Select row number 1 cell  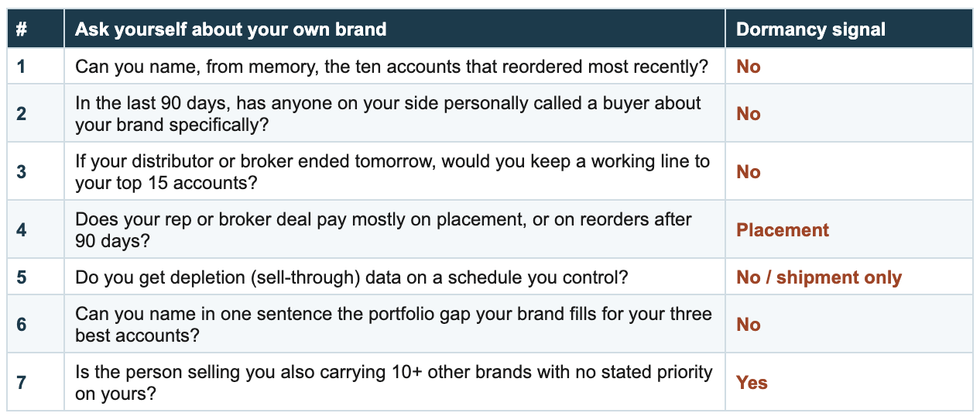click(x=36, y=67)
